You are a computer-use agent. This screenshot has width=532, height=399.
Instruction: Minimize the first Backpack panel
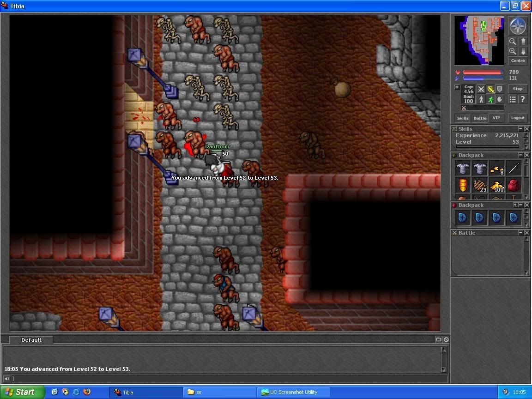coord(520,155)
